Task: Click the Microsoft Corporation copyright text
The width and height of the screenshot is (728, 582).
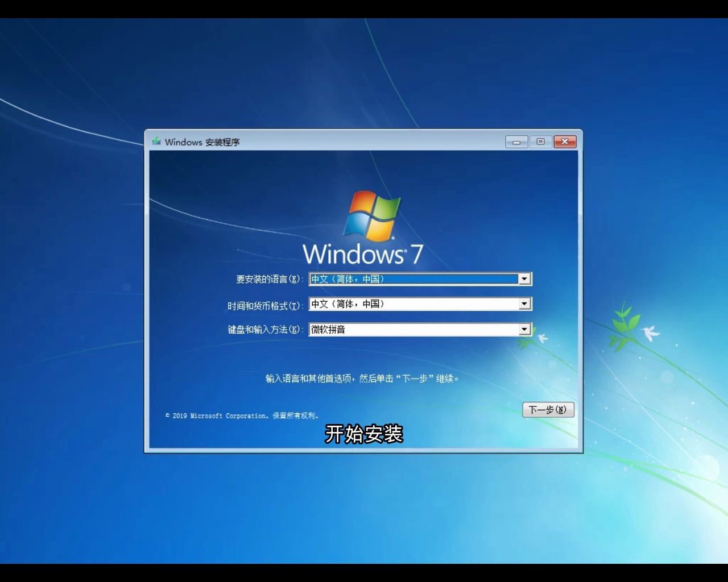Action: click(242, 416)
